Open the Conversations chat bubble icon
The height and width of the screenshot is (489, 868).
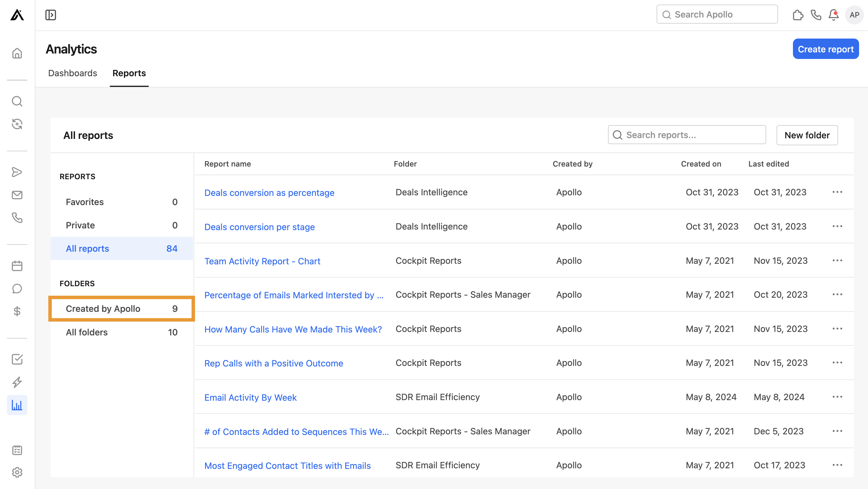tap(17, 289)
